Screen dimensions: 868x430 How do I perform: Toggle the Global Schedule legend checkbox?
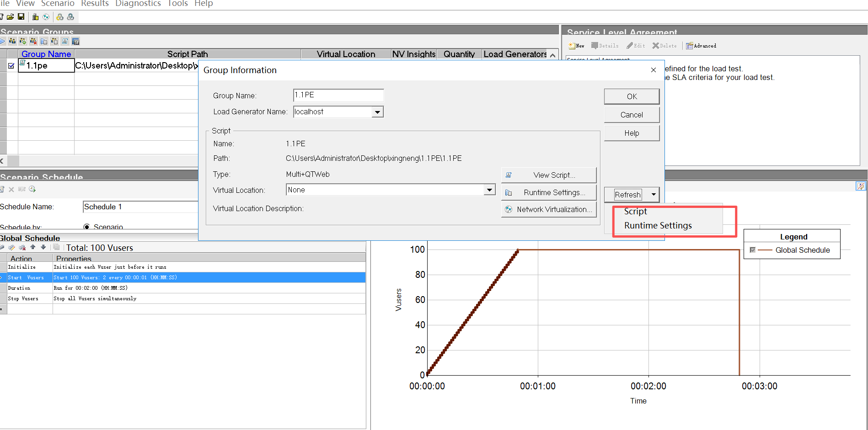[752, 250]
